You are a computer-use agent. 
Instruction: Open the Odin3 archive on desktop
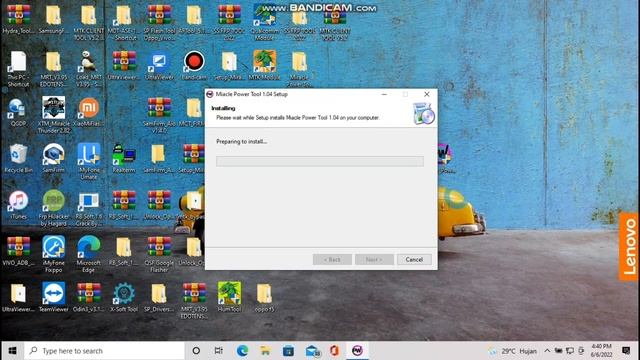[89, 297]
